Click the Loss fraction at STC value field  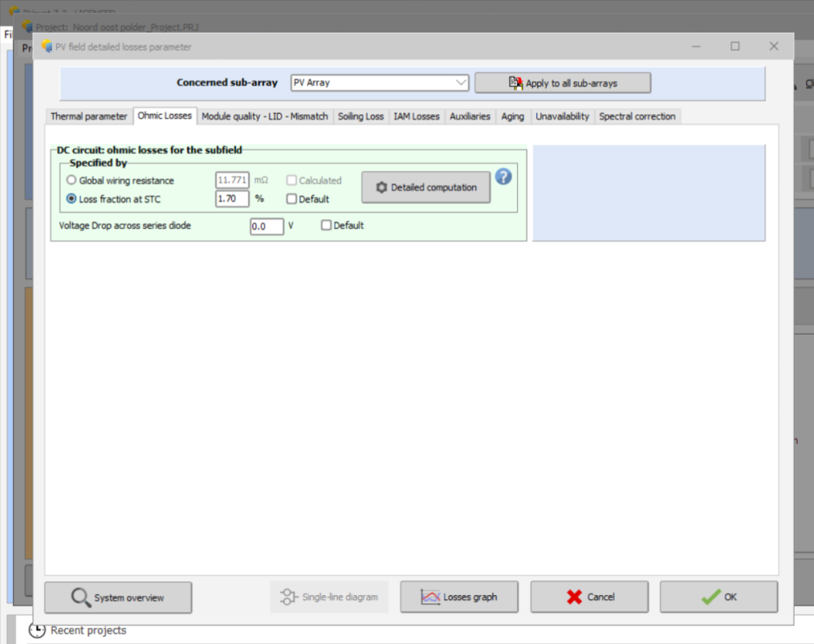point(232,199)
